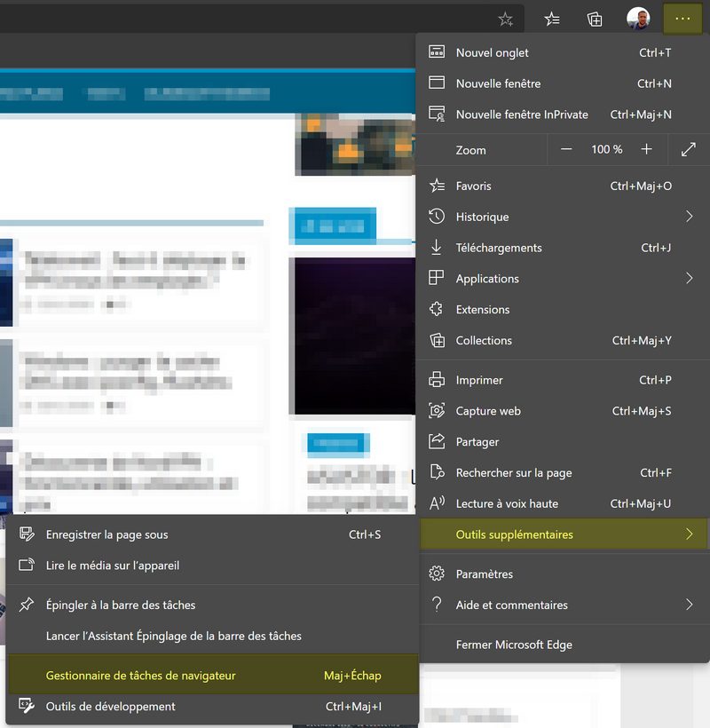The image size is (710, 728).
Task: Click the Téléchargements download arrow icon
Action: (437, 247)
